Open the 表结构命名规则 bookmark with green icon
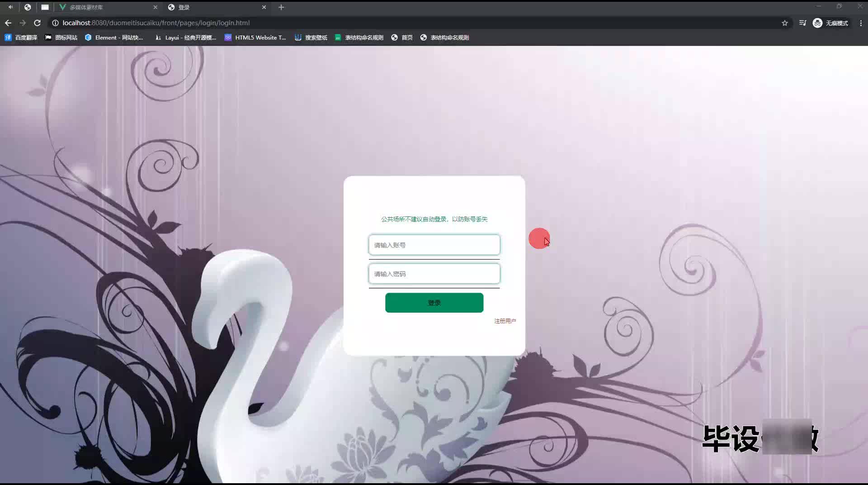 (x=359, y=38)
